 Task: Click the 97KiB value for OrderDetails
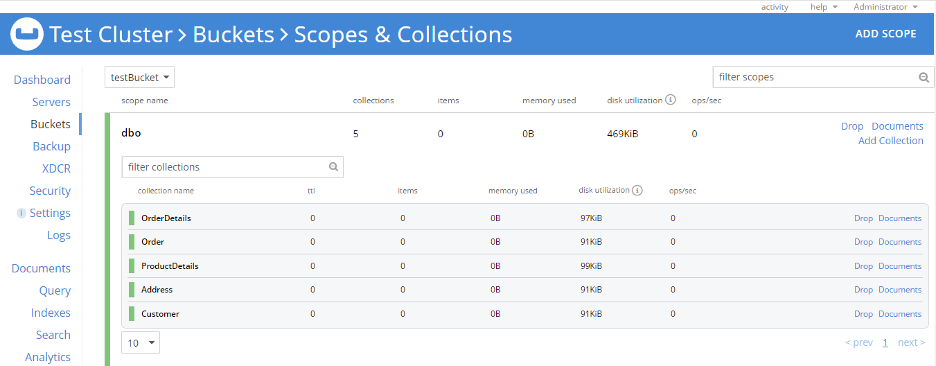point(591,219)
